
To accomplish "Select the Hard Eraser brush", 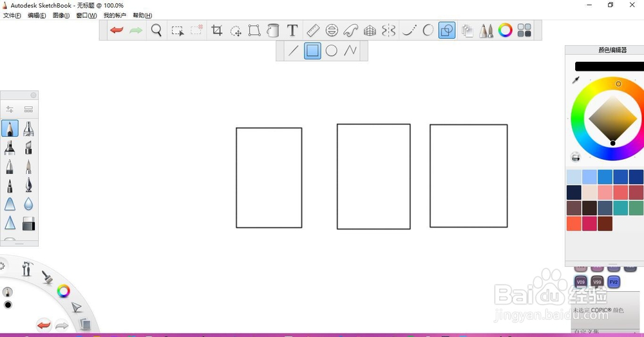I will coord(28,224).
